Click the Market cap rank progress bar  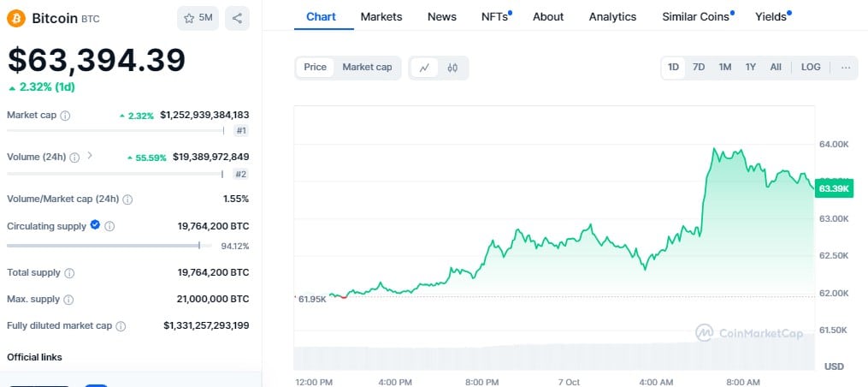tap(115, 131)
